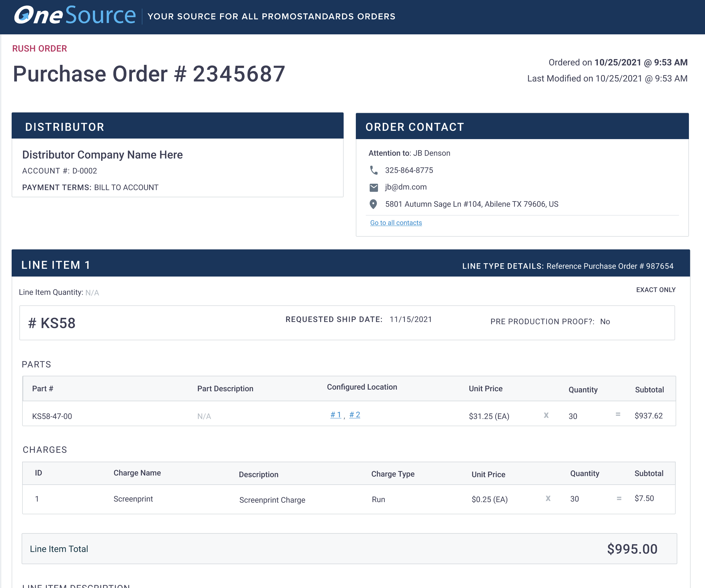Click the LINE ITEM 1 header
This screenshot has height=588, width=705.
tap(56, 265)
